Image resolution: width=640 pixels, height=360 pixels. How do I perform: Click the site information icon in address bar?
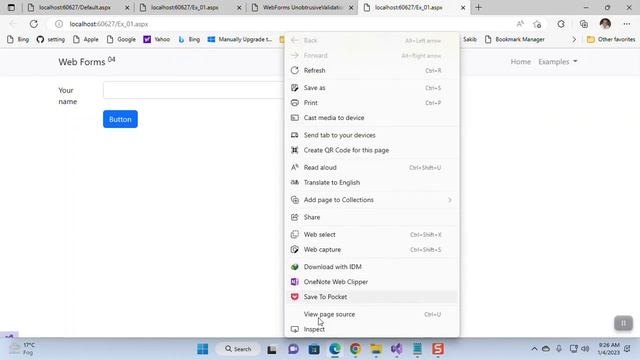pyautogui.click(x=59, y=24)
